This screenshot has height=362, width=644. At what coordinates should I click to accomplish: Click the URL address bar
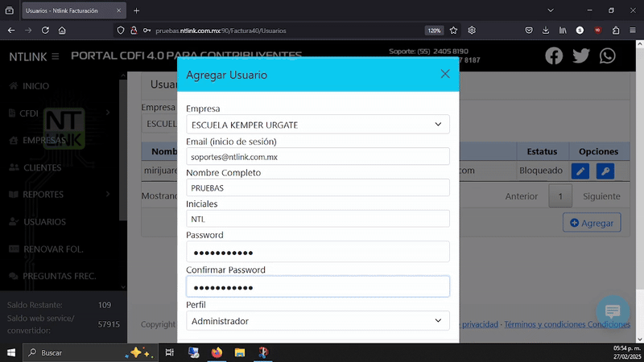pos(287,31)
